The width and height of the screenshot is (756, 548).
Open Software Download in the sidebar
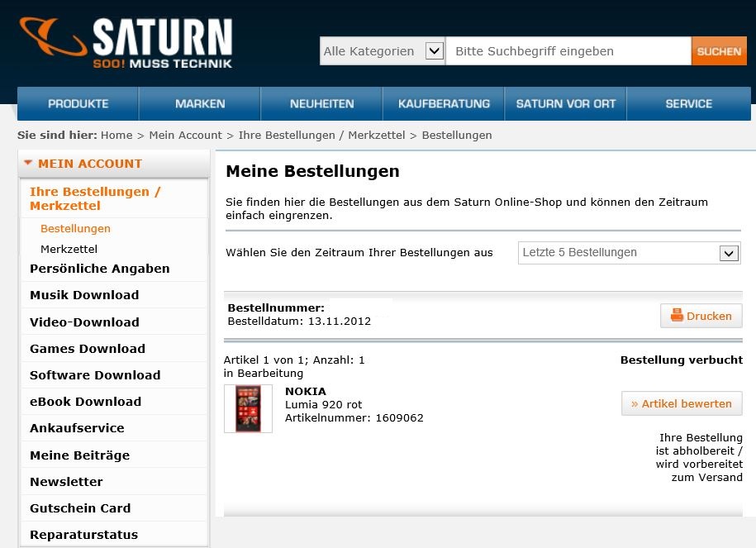(95, 374)
